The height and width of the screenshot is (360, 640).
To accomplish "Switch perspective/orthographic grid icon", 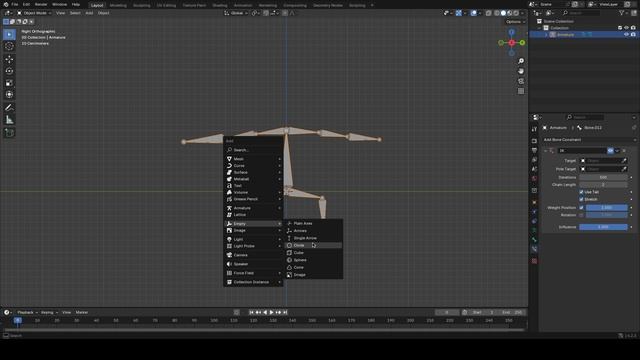I will 521,91.
